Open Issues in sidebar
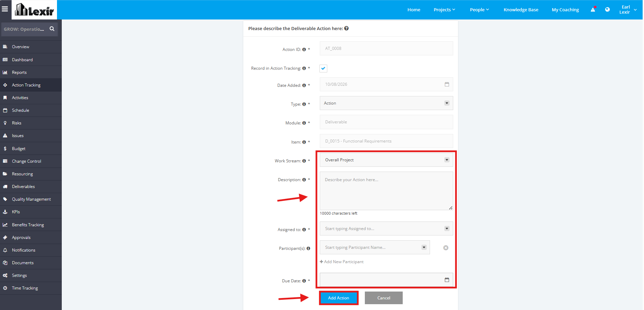Viewport: 644px width, 310px height. coord(31,136)
